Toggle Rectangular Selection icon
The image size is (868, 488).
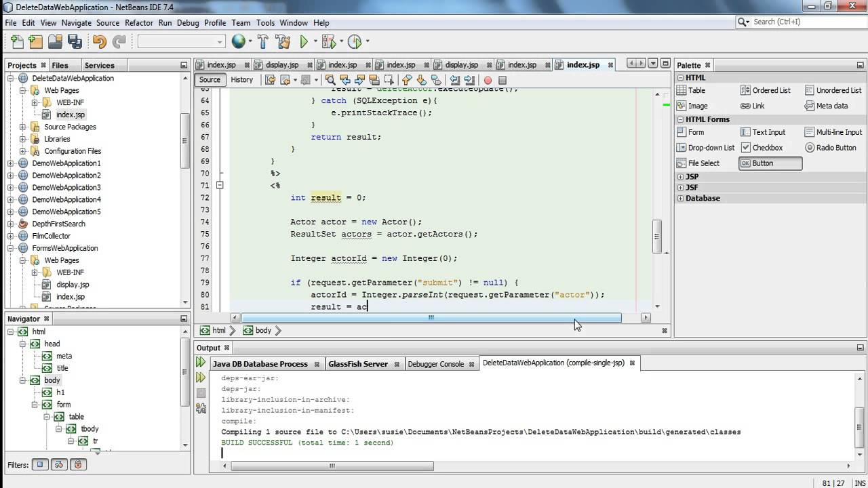[x=388, y=80]
